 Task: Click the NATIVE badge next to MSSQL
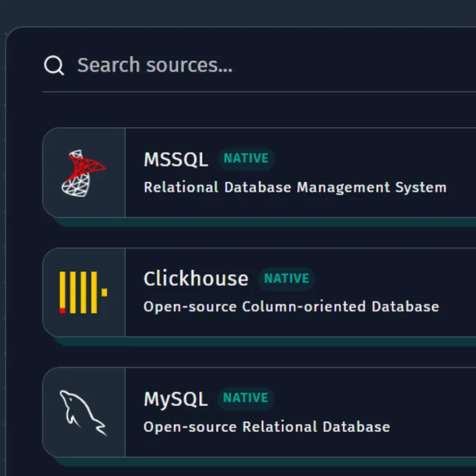tap(246, 159)
